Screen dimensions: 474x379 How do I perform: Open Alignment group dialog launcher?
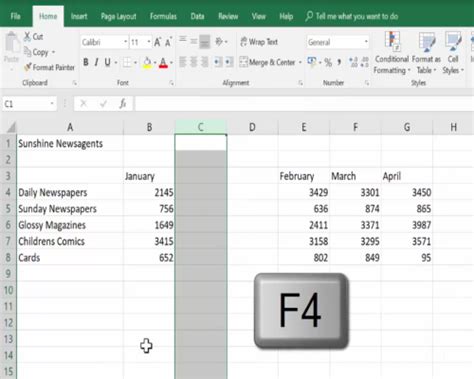[300, 83]
